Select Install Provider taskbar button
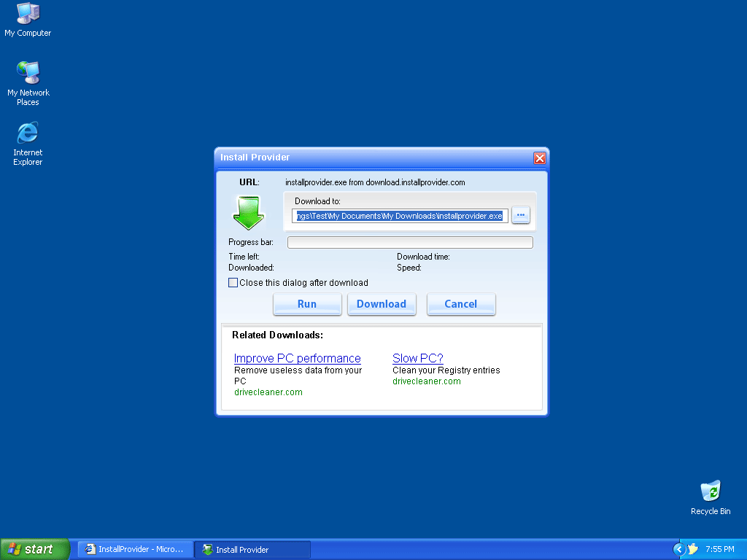Viewport: 747px width, 560px height. pos(252,549)
